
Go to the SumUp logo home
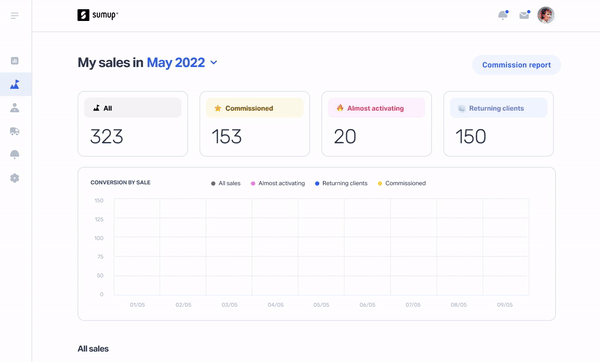tap(98, 15)
